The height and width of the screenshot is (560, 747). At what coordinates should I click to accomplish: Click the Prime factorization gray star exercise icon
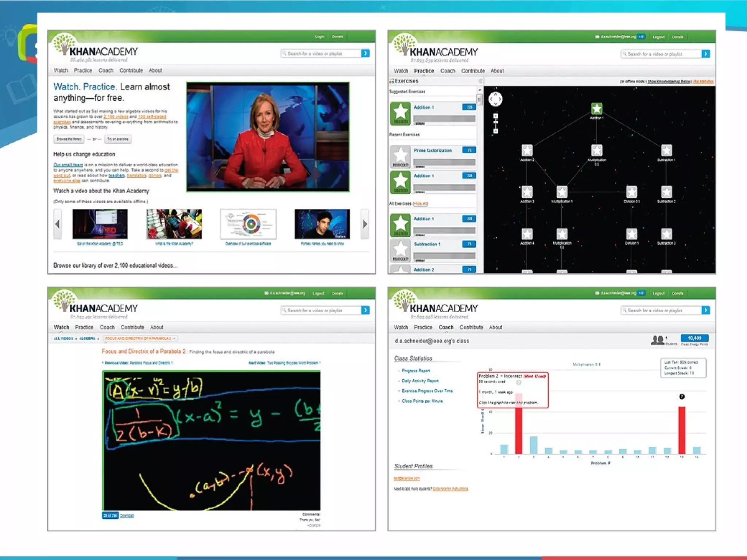[400, 156]
